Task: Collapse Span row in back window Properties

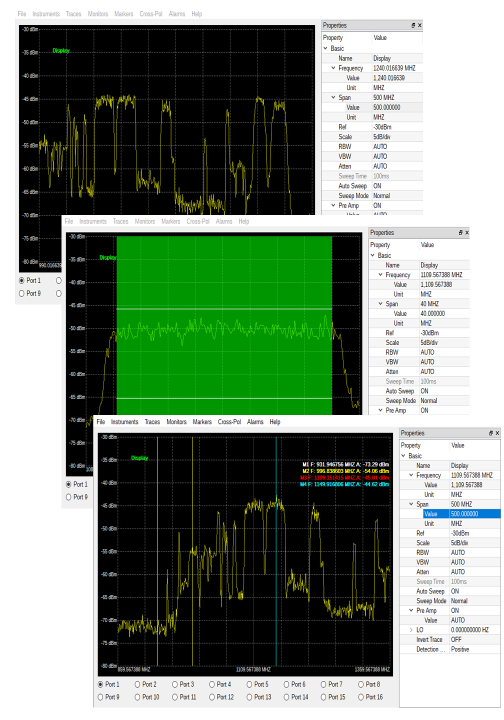Action: pos(334,97)
